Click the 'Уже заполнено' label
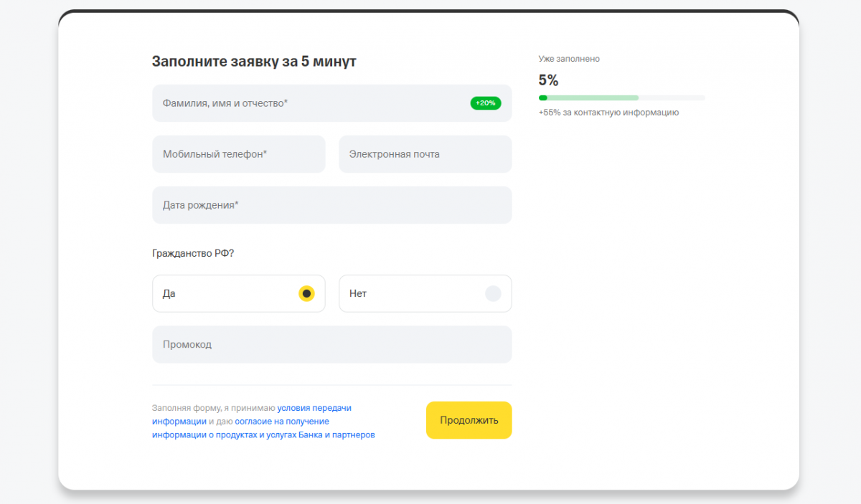 [x=569, y=59]
